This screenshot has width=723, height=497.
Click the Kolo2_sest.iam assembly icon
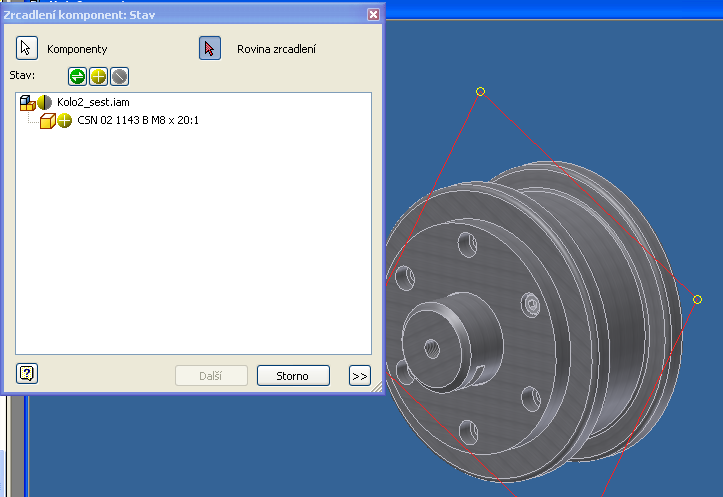click(27, 102)
